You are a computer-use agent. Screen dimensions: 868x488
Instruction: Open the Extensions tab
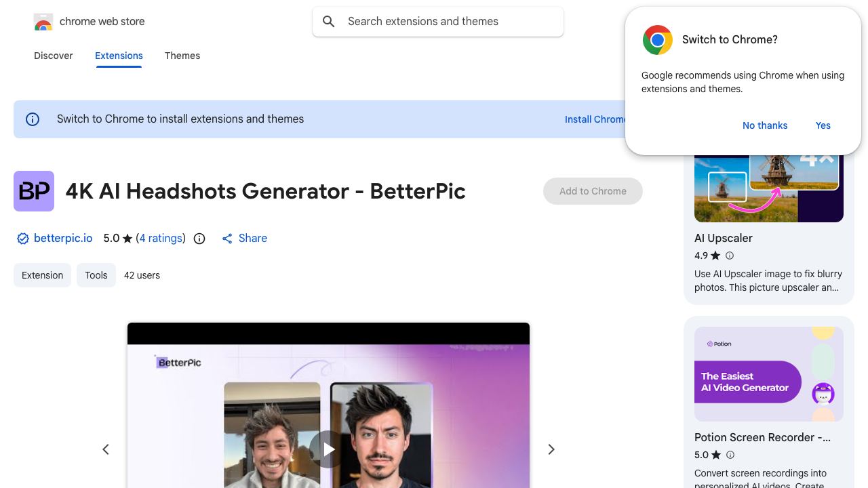pos(119,56)
